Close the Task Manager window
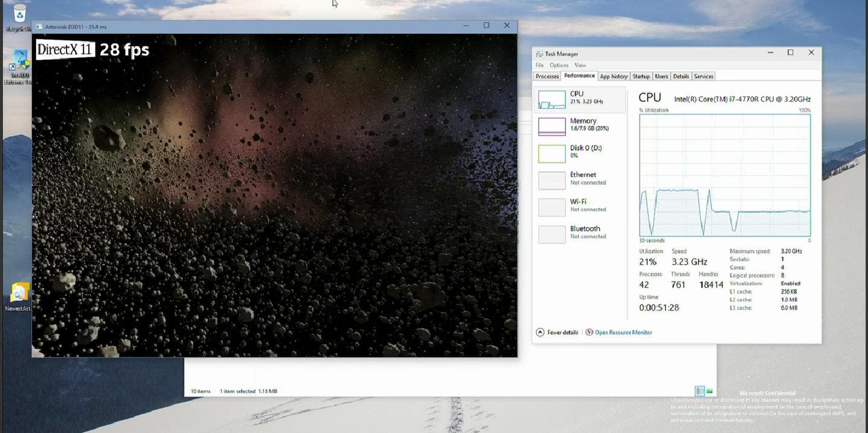 coord(811,53)
